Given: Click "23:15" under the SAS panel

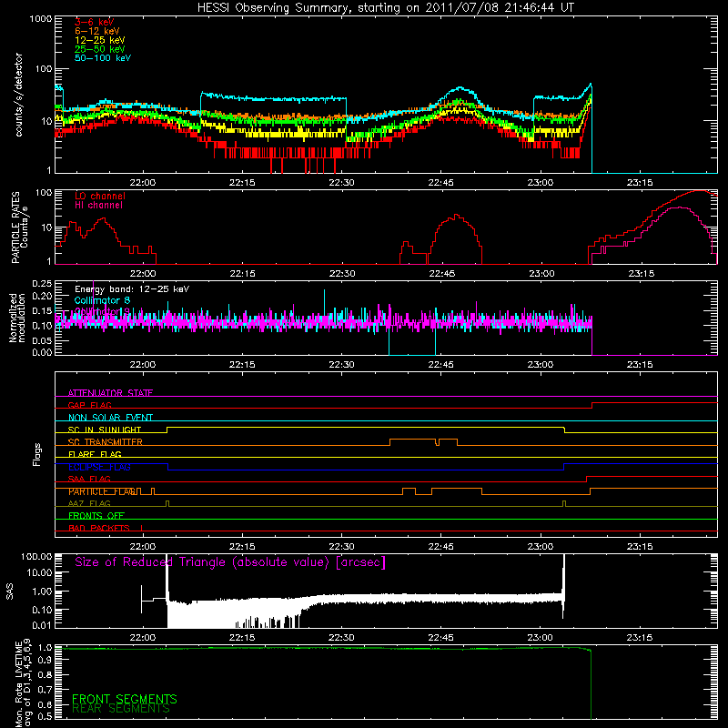Looking at the screenshot, I should pos(640,638).
